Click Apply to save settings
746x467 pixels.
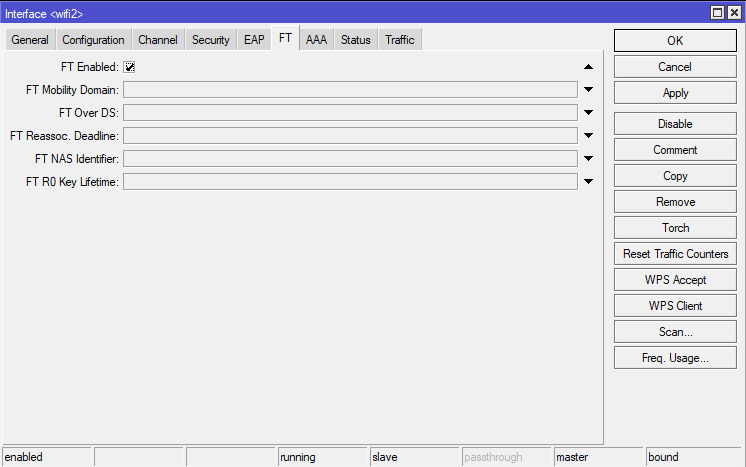click(x=675, y=93)
